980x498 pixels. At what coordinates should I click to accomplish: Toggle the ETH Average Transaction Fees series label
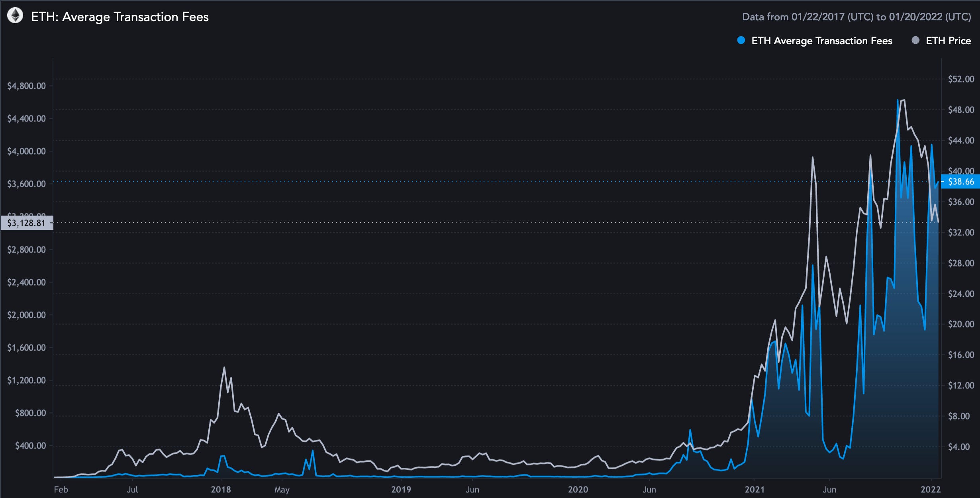(821, 41)
